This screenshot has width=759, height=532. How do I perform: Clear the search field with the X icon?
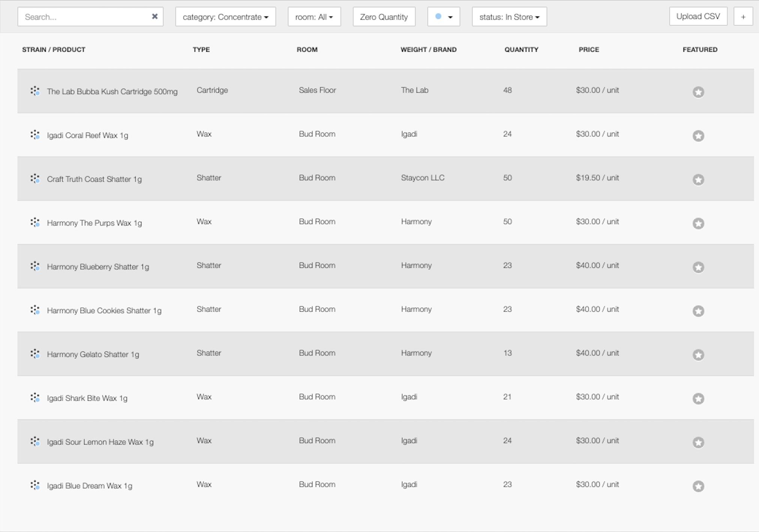tap(154, 16)
